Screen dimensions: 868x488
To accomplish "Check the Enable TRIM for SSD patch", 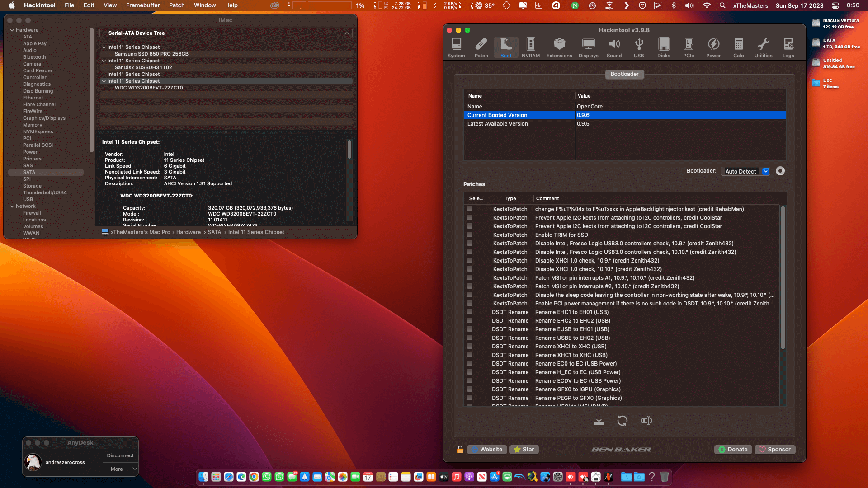I will pyautogui.click(x=470, y=235).
